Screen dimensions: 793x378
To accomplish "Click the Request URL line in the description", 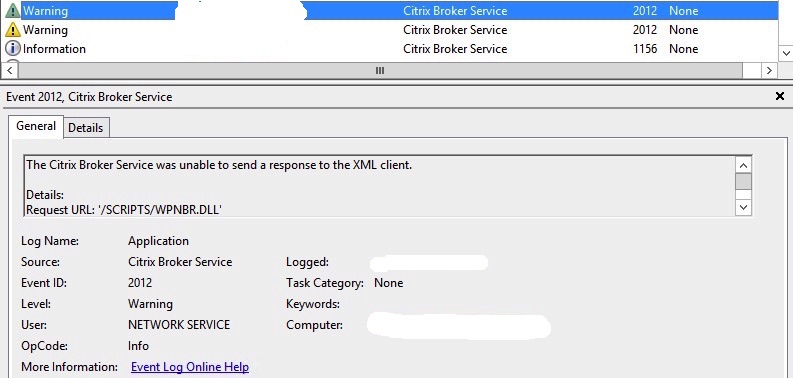I will 124,209.
